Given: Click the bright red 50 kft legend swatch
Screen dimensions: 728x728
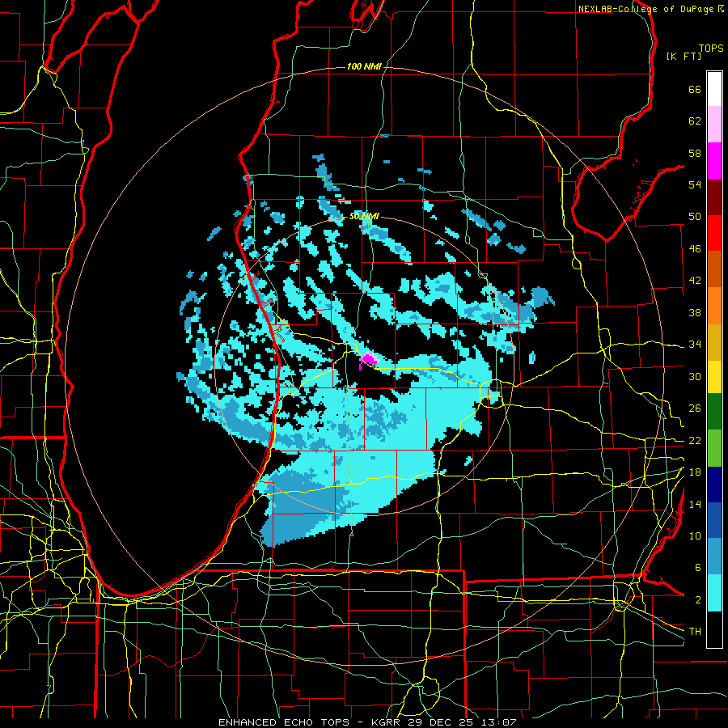Looking at the screenshot, I should (714, 233).
